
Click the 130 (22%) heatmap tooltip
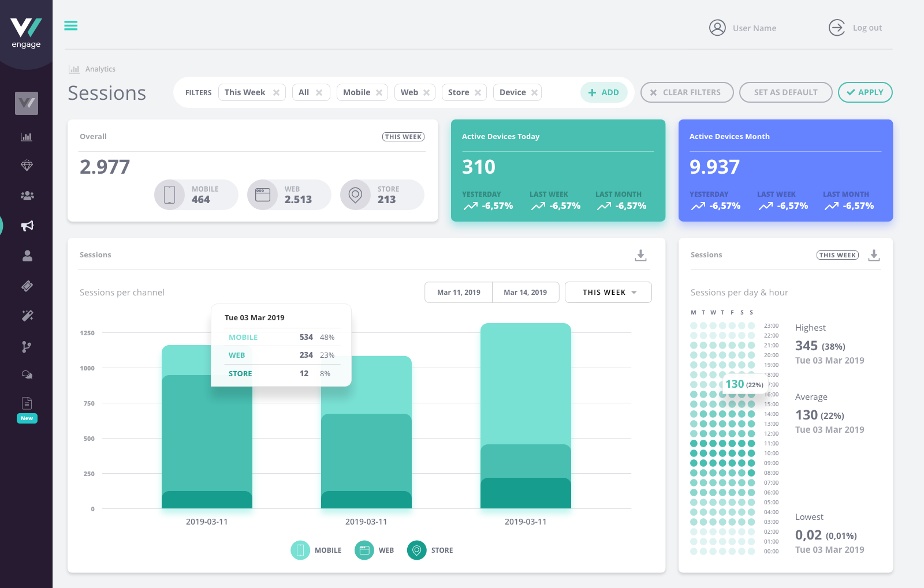[x=744, y=384]
